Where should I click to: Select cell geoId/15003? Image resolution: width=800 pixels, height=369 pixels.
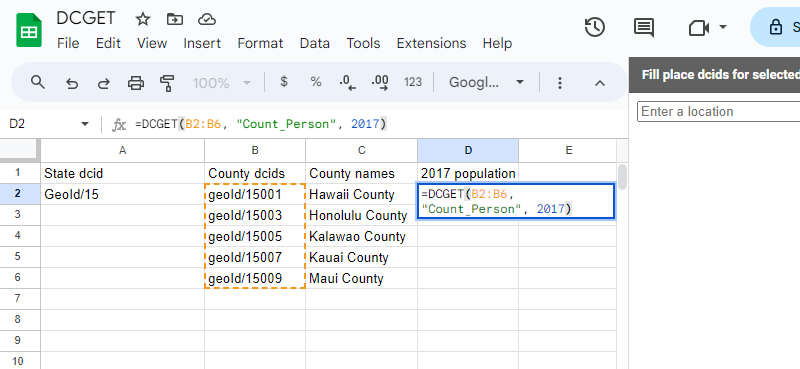pos(255,215)
